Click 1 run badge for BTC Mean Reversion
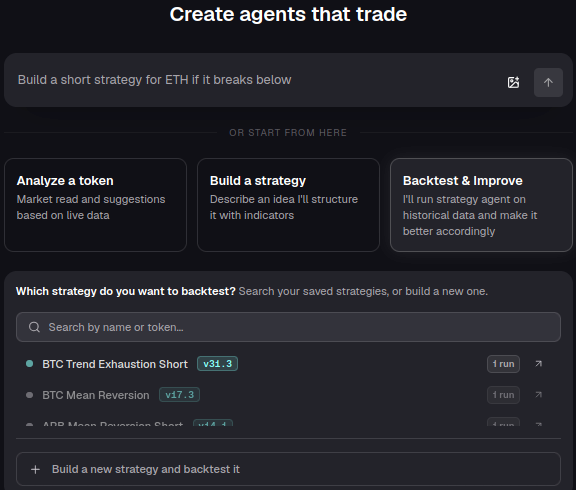Viewport: 576px width, 490px height. (x=503, y=395)
